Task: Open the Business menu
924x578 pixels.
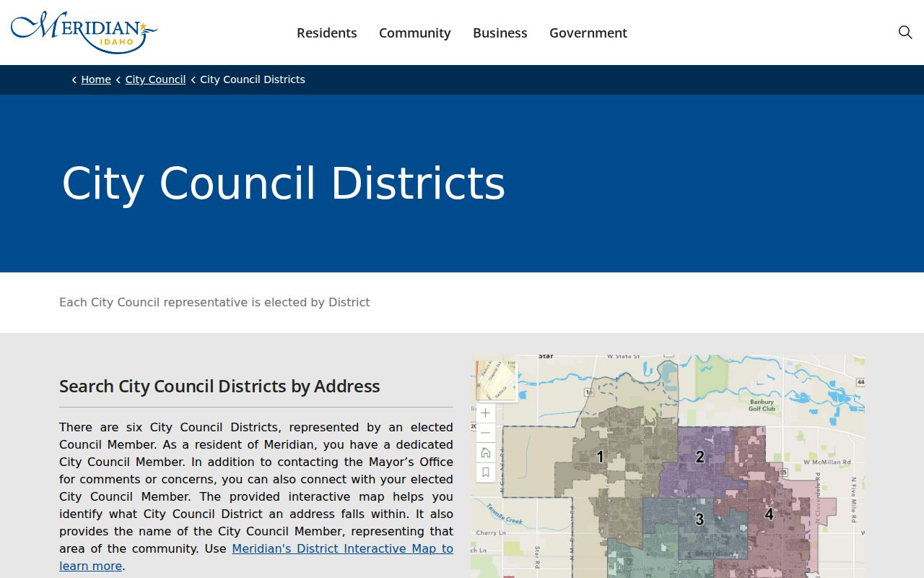Action: [x=500, y=33]
